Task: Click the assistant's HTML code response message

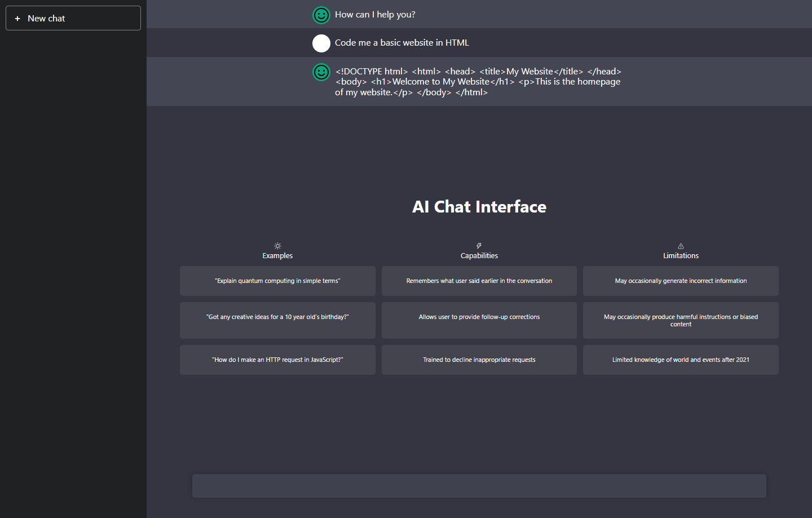Action: coord(478,81)
